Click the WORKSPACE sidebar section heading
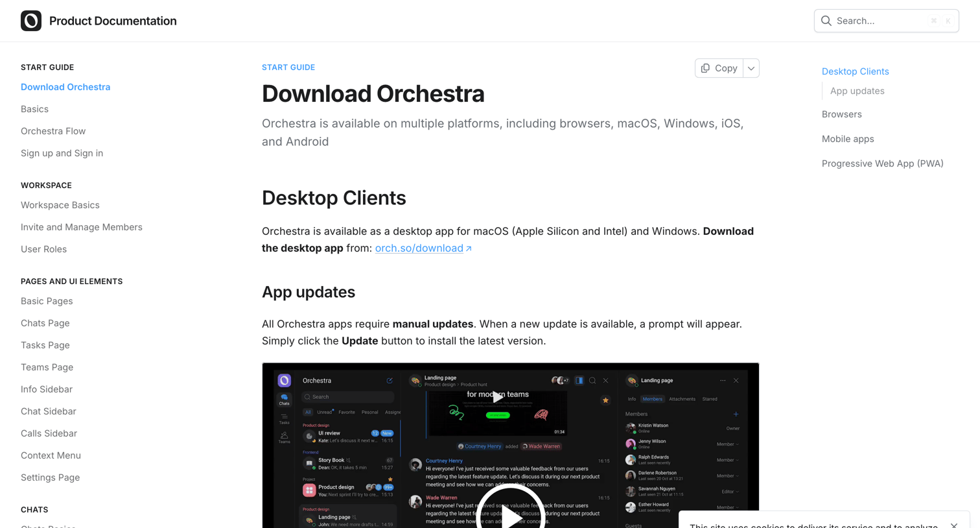Viewport: 980px width, 528px height. 46,186
